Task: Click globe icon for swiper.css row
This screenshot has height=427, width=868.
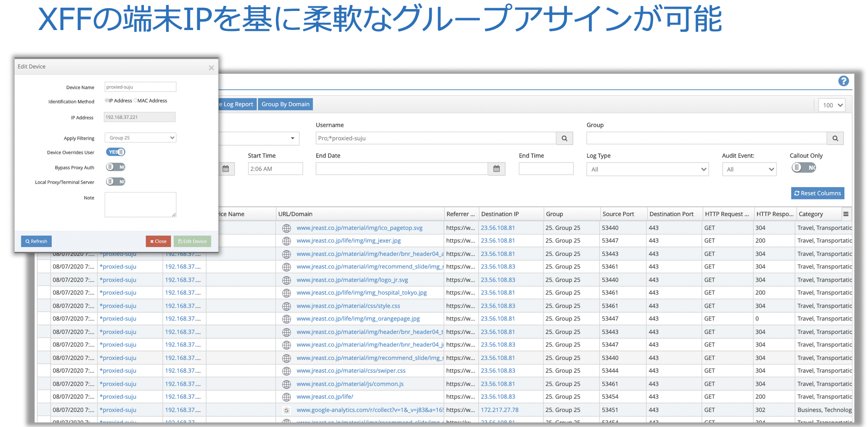Action: pyautogui.click(x=286, y=371)
